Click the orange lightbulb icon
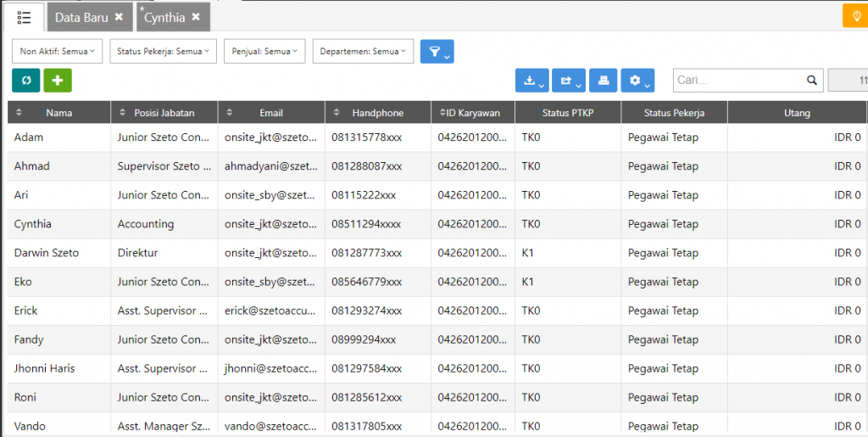Viewport: 868px width, 437px height. [855, 16]
